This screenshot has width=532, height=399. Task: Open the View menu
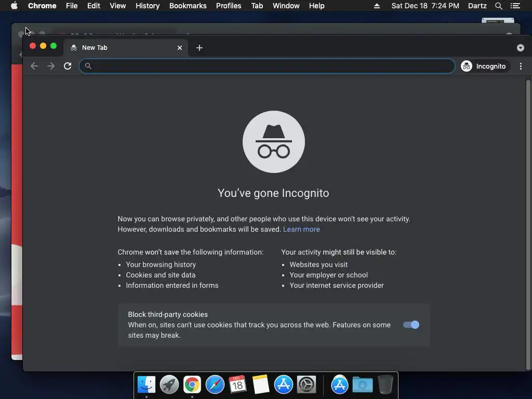pyautogui.click(x=118, y=6)
